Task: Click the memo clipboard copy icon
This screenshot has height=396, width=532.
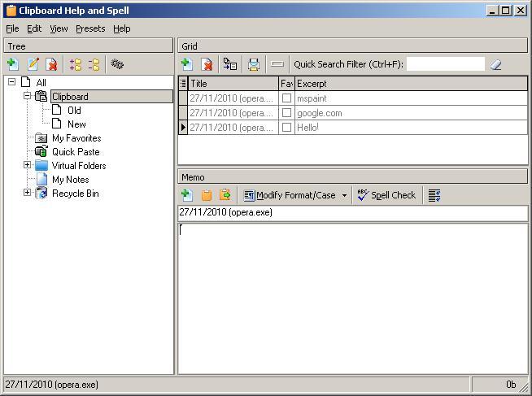Action: pyautogui.click(x=207, y=195)
